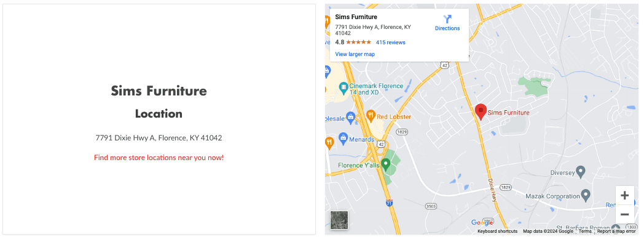Click the Directions text link
Viewport: 644px width, 242px height.
tap(447, 28)
